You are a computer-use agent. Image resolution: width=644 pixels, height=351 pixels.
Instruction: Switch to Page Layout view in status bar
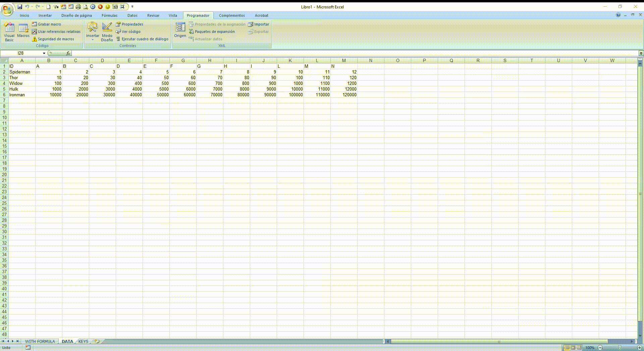click(x=573, y=348)
